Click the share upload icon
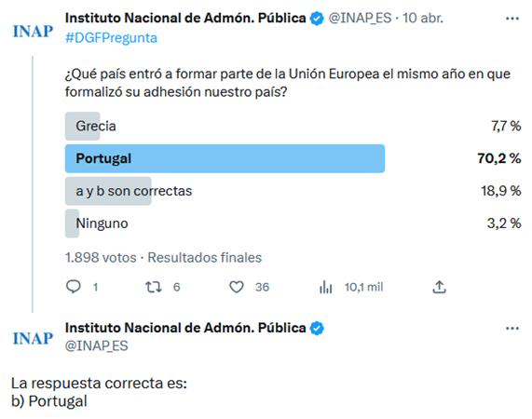532x419 pixels. 439,287
